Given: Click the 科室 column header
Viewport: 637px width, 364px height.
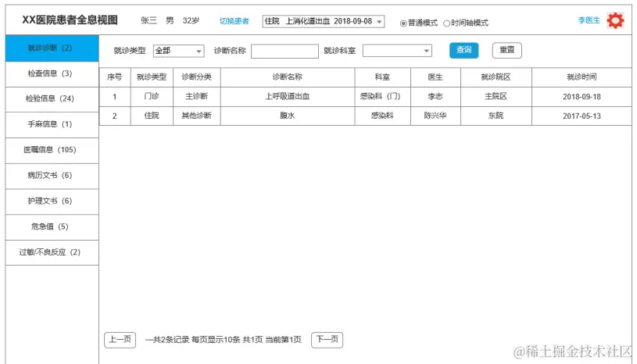Looking at the screenshot, I should click(382, 77).
